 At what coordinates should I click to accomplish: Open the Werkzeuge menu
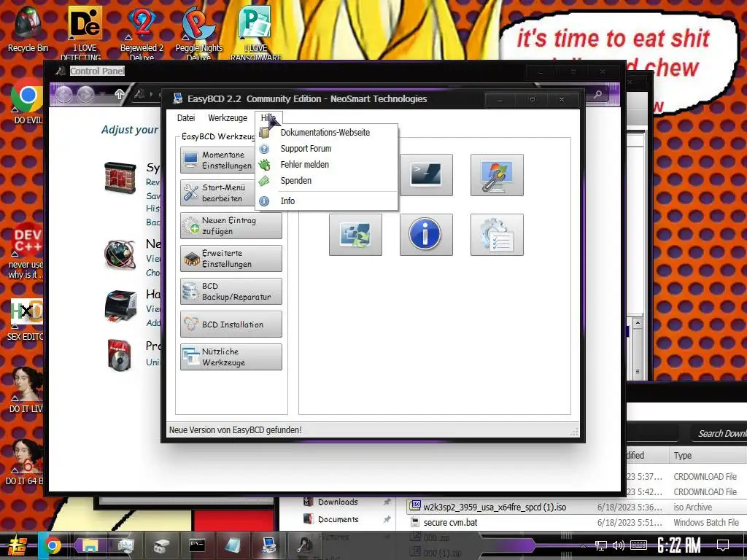click(x=228, y=117)
